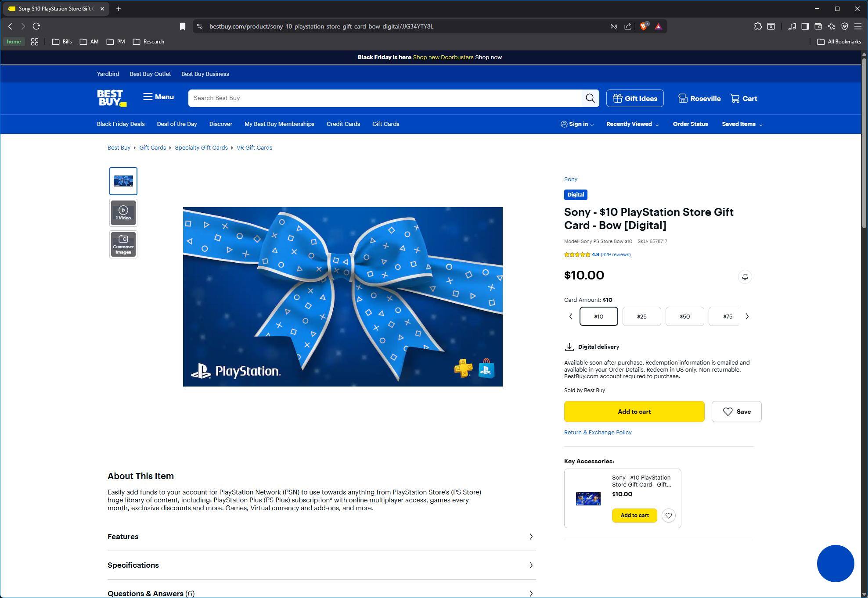Open the 1 Video thumbnail
Screen dimensions: 868x598
[123, 213]
